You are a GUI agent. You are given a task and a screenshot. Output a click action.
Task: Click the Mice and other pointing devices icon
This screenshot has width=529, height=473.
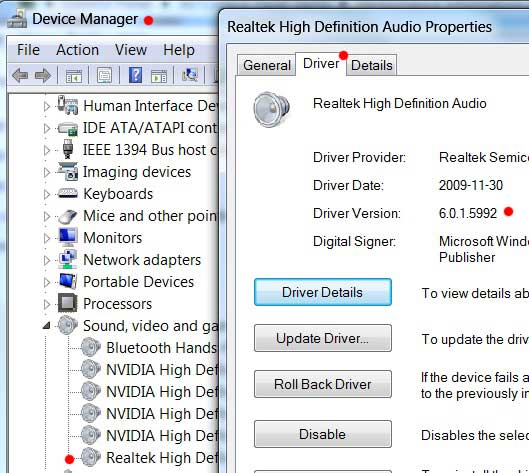pos(68,216)
